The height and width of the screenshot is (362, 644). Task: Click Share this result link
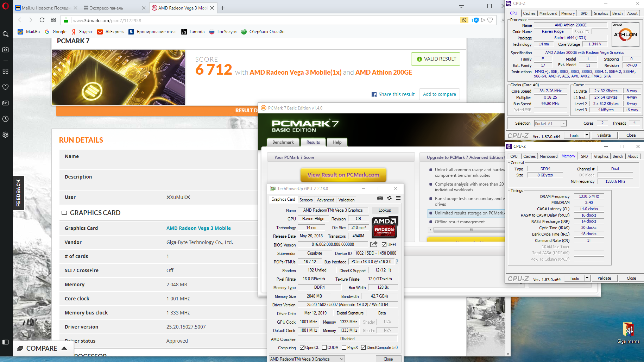393,94
